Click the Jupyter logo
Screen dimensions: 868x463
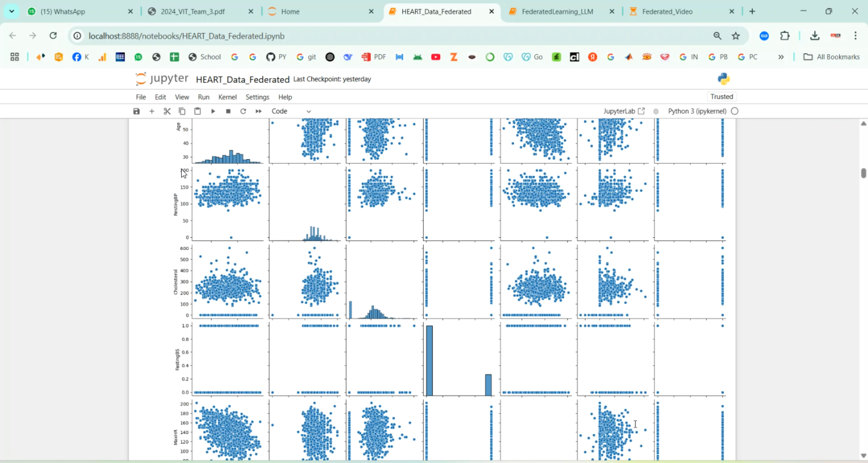(x=162, y=79)
